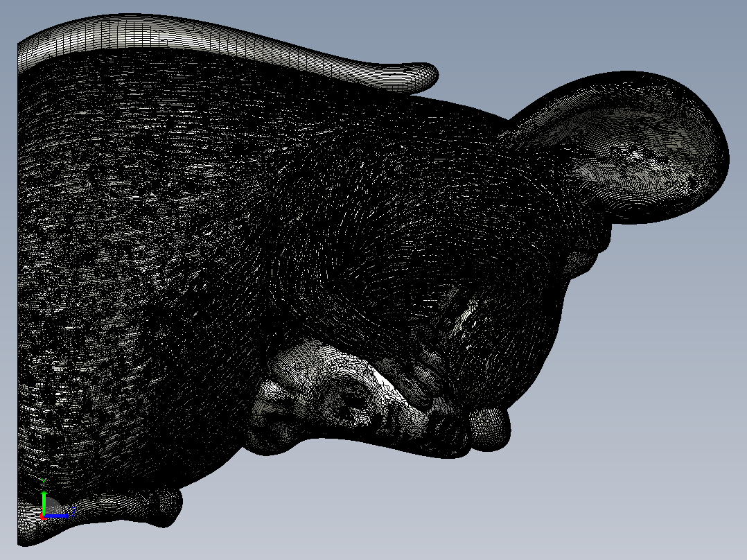Click empty background above the ear
This screenshot has height=560, width=747.
click(x=619, y=33)
